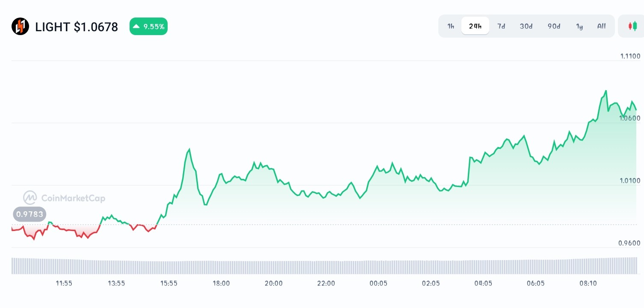This screenshot has width=644, height=308.
Task: Click the 08:10 time axis label
Action: (588, 283)
